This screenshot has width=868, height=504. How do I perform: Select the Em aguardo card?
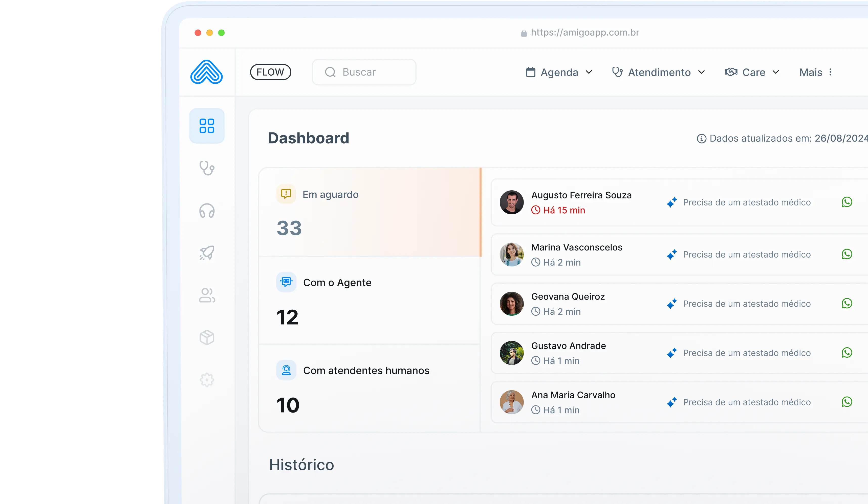tap(369, 212)
